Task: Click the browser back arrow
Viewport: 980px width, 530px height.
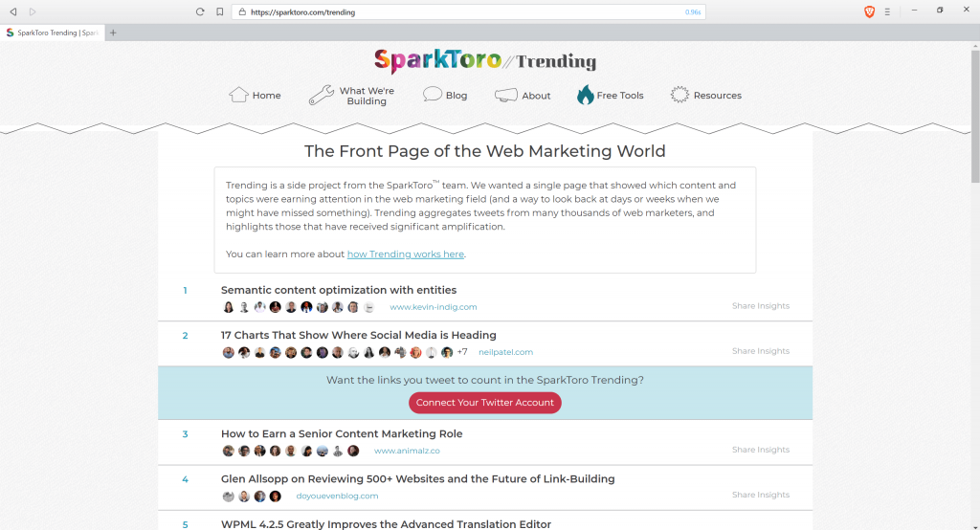Action: (13, 11)
